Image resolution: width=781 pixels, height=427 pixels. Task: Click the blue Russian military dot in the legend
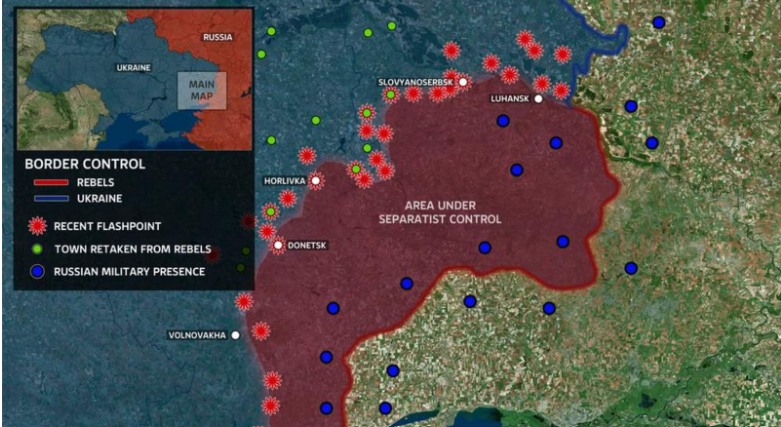click(x=37, y=272)
